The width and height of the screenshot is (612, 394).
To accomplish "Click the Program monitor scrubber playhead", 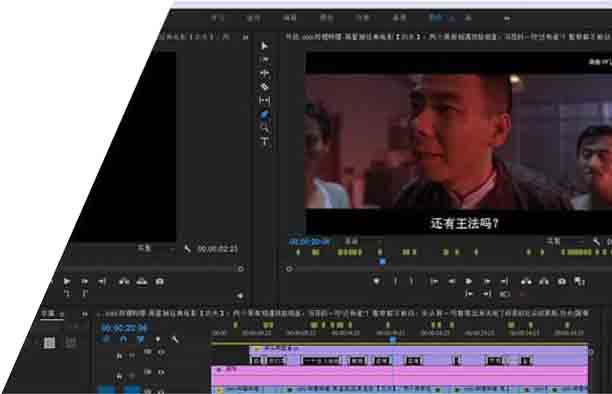I will tap(382, 261).
